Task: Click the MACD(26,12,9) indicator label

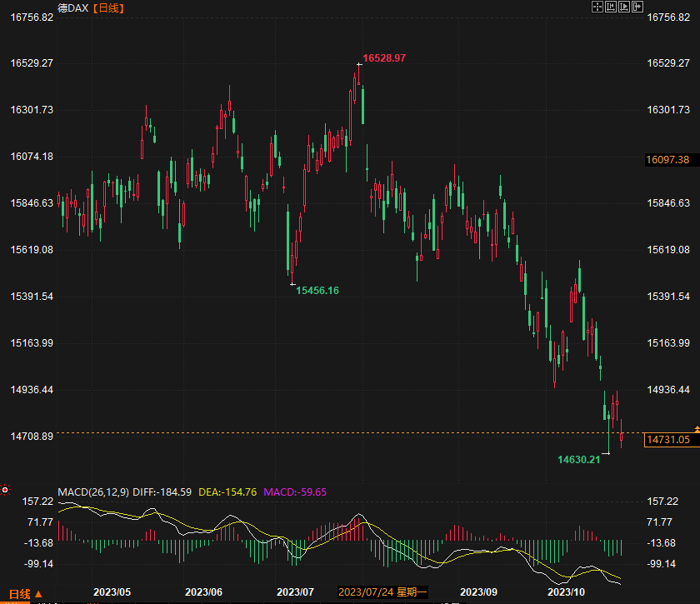Action: [92, 492]
